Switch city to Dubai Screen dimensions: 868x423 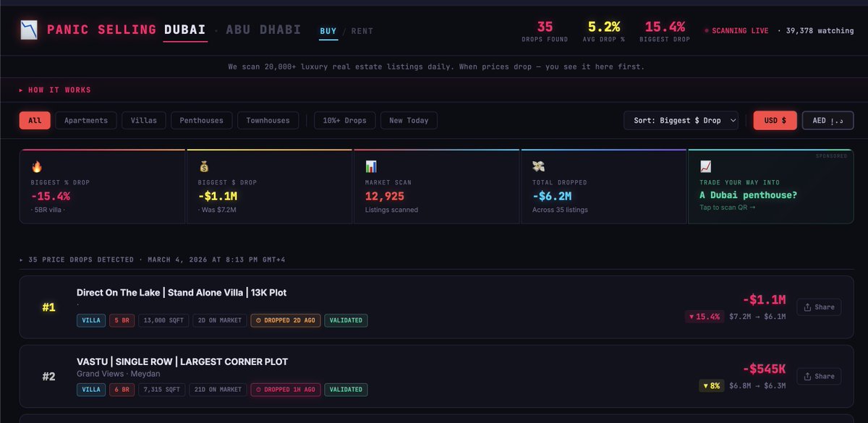click(185, 30)
